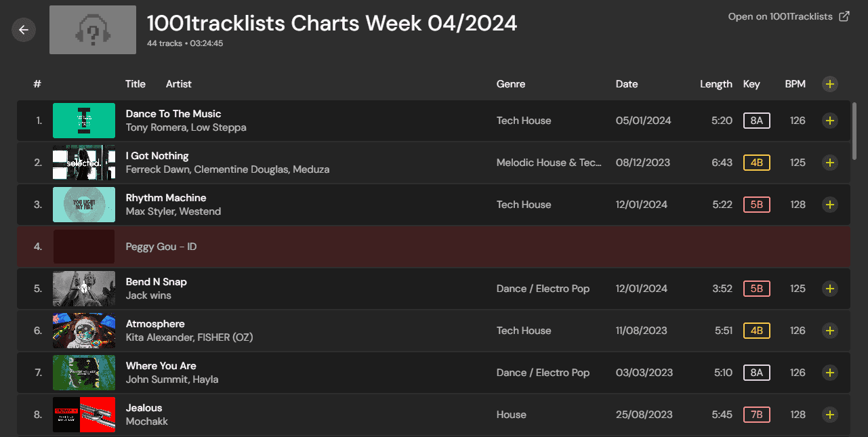This screenshot has width=868, height=437.
Task: Sort tracks by the Date column header
Action: 626,84
